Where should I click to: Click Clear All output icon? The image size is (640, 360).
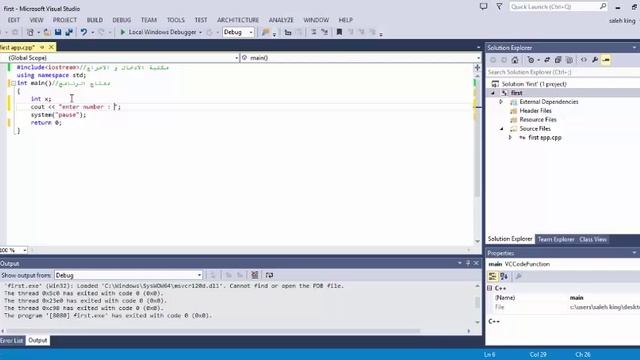click(x=254, y=275)
